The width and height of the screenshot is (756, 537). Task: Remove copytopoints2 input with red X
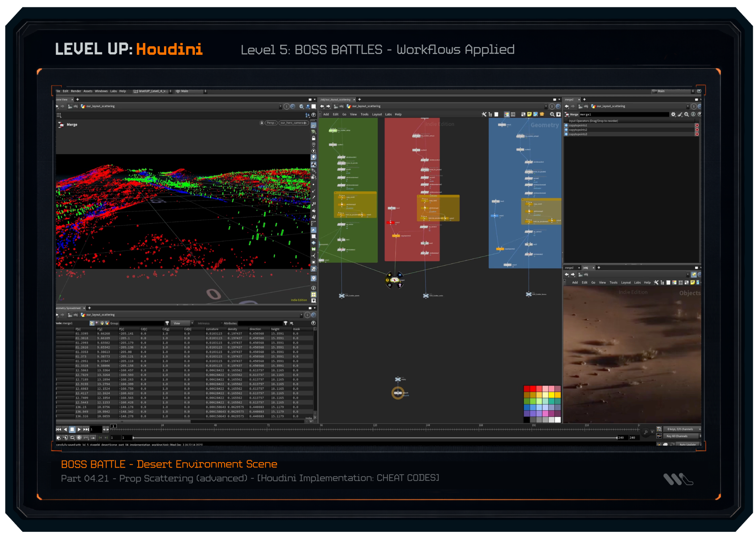tap(697, 130)
